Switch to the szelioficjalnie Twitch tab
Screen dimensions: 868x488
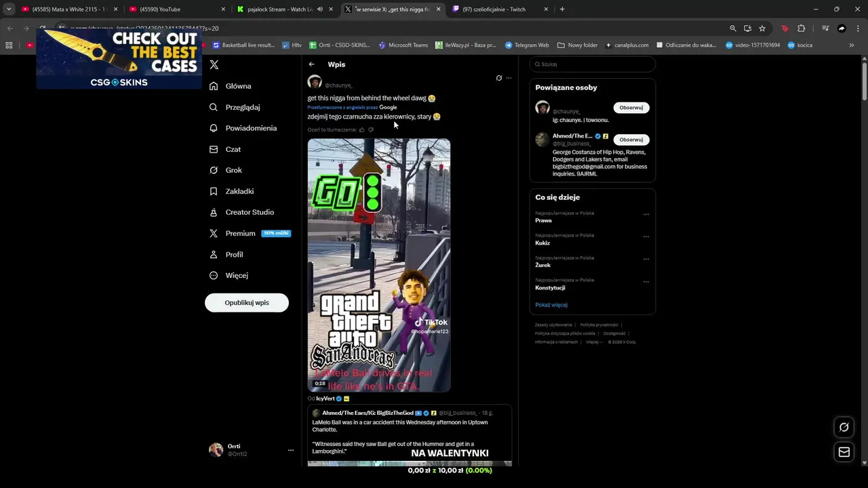(500, 9)
